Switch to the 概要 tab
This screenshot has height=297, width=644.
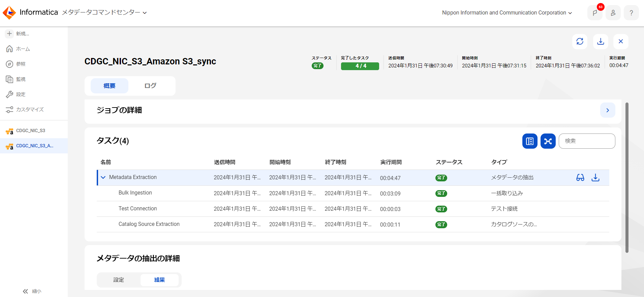click(110, 86)
